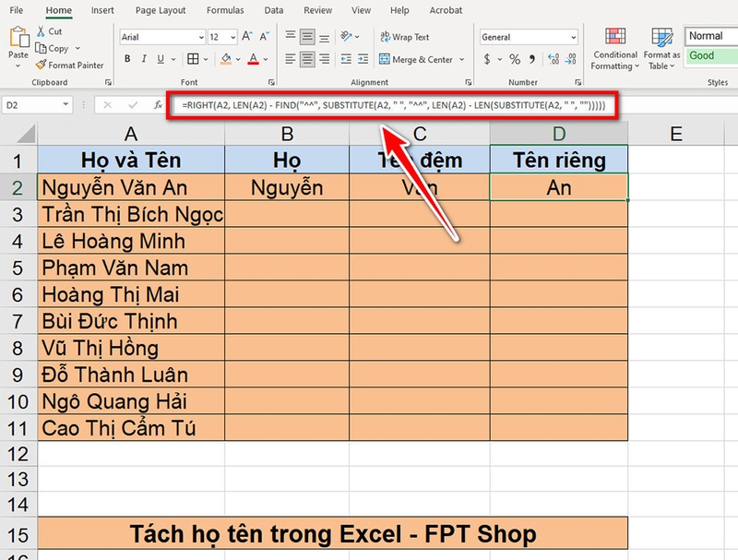Toggle Italic formatting
Screen dimensions: 738x560
click(144, 59)
